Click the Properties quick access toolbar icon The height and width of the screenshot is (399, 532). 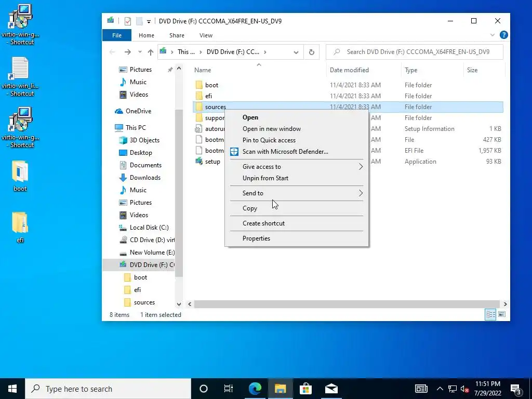(x=128, y=21)
